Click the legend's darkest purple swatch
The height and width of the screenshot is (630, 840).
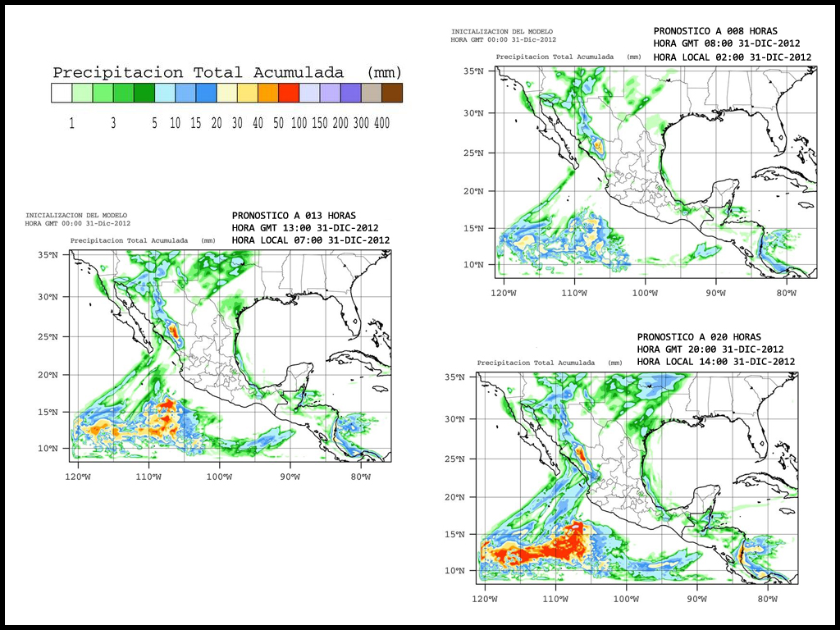[350, 93]
